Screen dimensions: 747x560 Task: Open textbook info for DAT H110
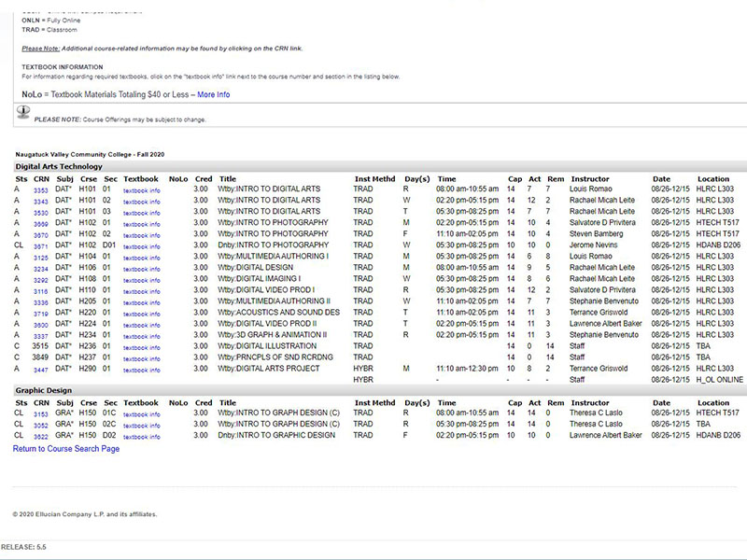[x=142, y=291]
